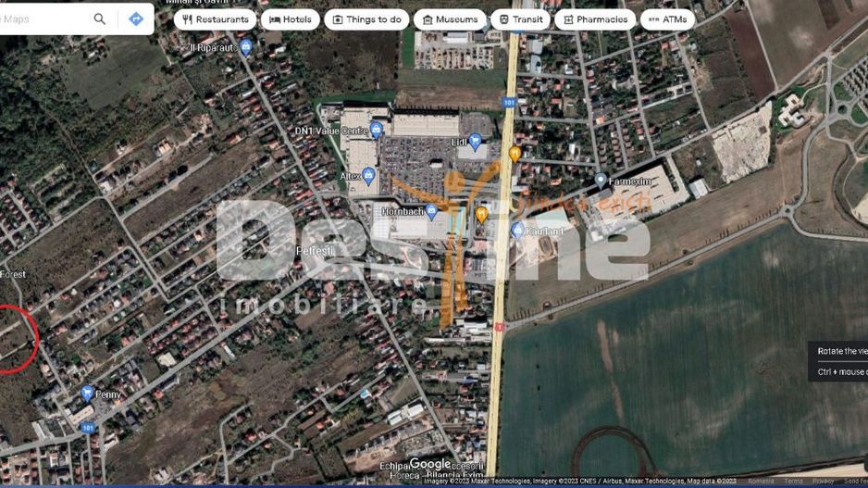
Task: Select the Kaufland shopping pin
Action: coord(517,230)
